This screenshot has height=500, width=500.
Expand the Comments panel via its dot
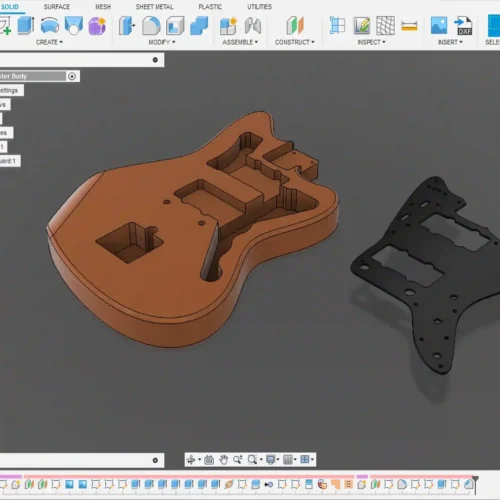click(155, 460)
